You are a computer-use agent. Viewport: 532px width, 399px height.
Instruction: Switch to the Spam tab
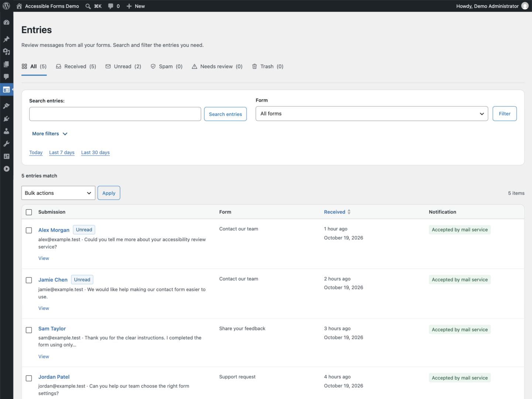coord(167,66)
